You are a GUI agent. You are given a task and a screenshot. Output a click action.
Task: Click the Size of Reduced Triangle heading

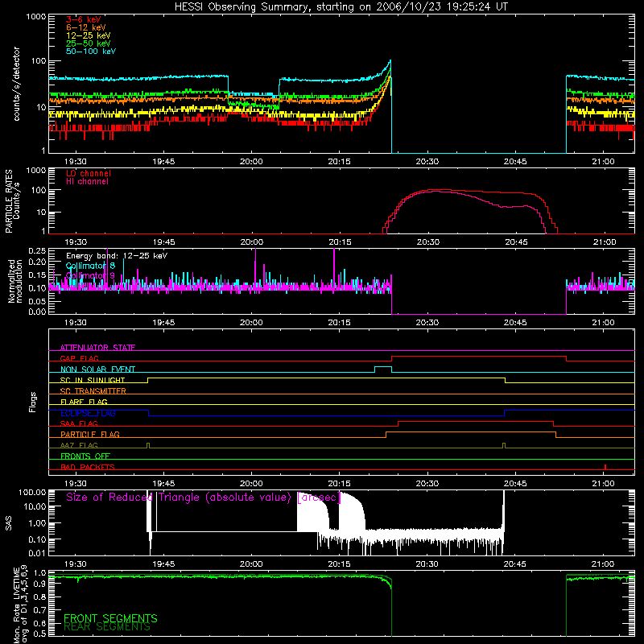204,497
